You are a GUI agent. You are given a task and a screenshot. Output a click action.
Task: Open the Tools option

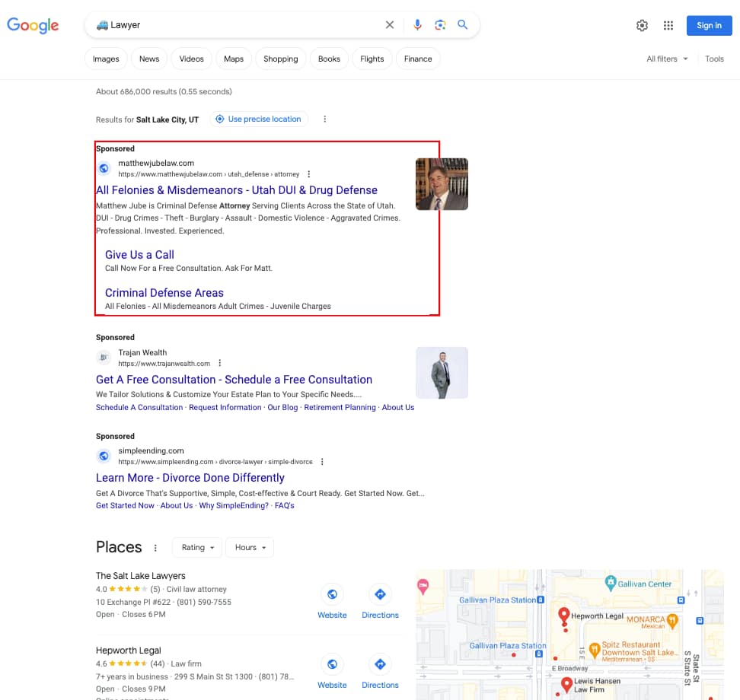(714, 59)
